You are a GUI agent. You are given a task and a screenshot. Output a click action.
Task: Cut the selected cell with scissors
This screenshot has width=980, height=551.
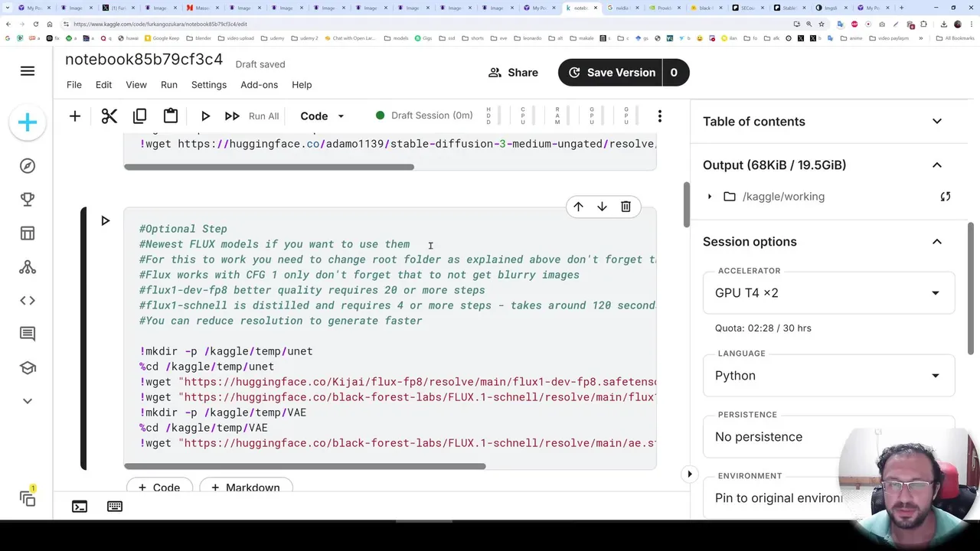[109, 116]
